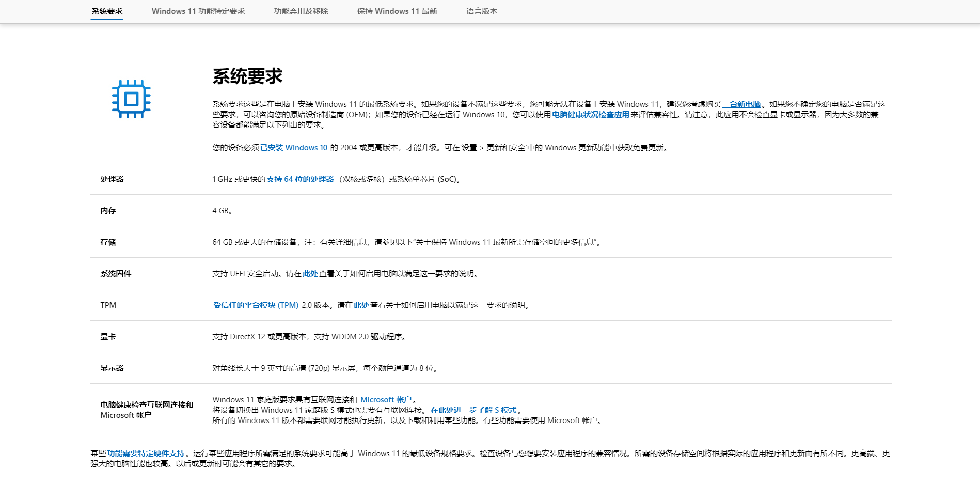Click the 功能需要特定硬件支持 link

[x=146, y=454]
